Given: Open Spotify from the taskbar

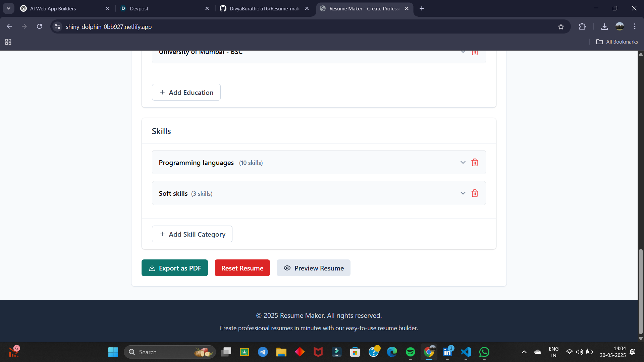Looking at the screenshot, I should tap(410, 352).
